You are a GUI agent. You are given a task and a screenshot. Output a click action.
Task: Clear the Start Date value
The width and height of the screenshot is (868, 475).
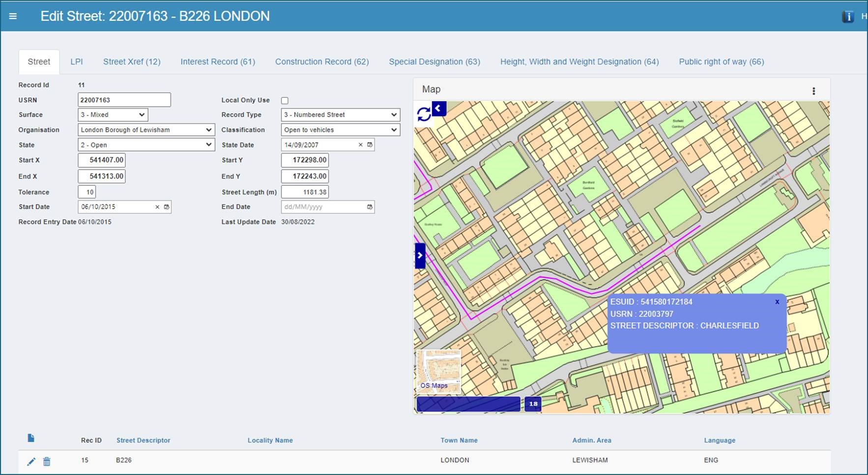157,207
